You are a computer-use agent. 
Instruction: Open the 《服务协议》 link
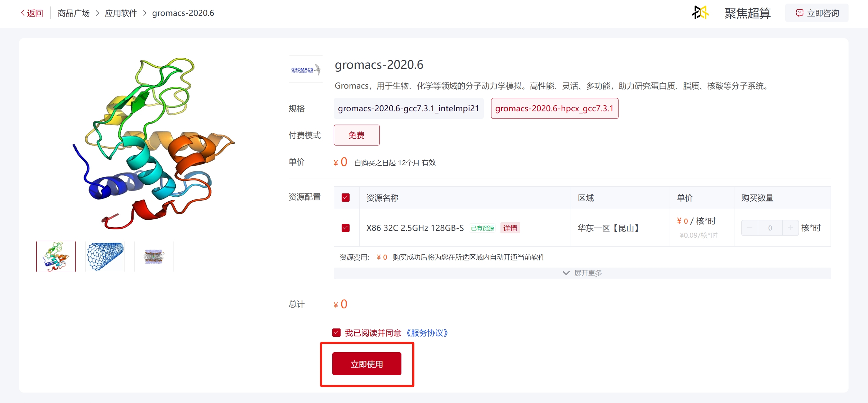point(427,333)
